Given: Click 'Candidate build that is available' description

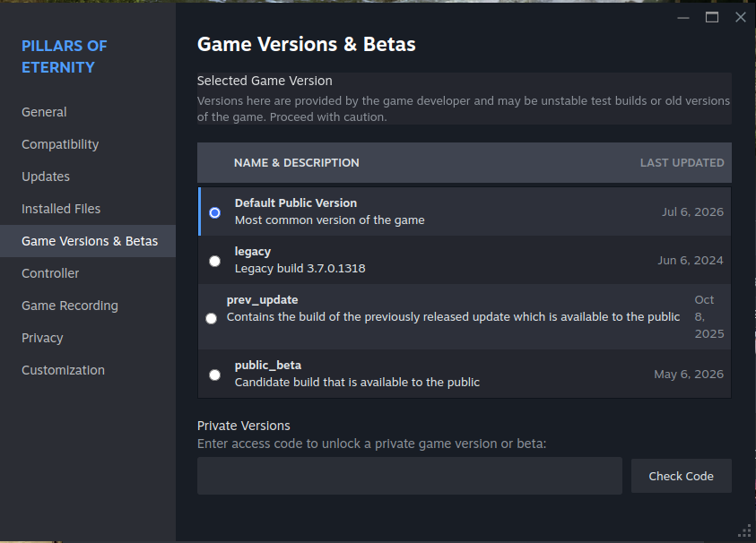Looking at the screenshot, I should [357, 382].
